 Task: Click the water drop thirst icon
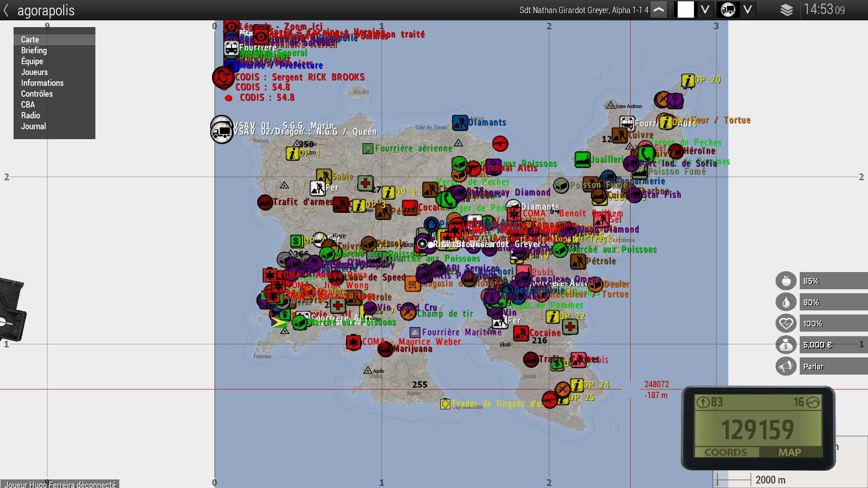coord(786,302)
